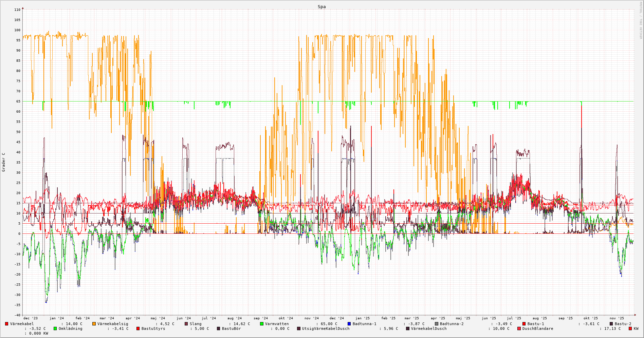Screen dimensions: 644x338
Task: Click the UtsigVärmeKabelDusch legend entry
Action: coord(326,328)
